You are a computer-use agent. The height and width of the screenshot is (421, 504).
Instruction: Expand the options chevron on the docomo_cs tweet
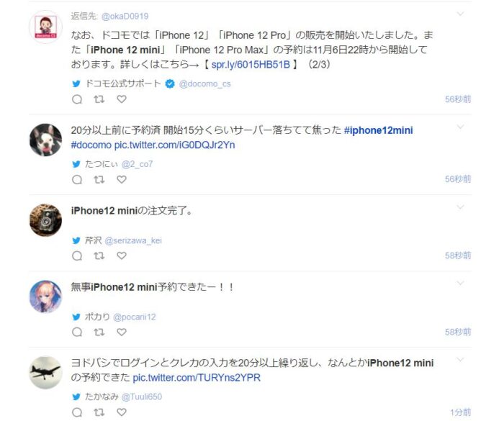click(461, 14)
